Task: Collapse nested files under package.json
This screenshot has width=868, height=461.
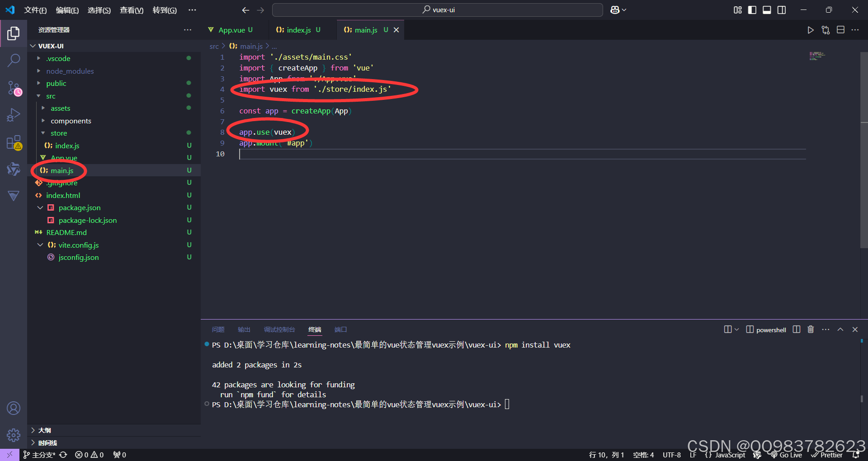Action: tap(40, 207)
